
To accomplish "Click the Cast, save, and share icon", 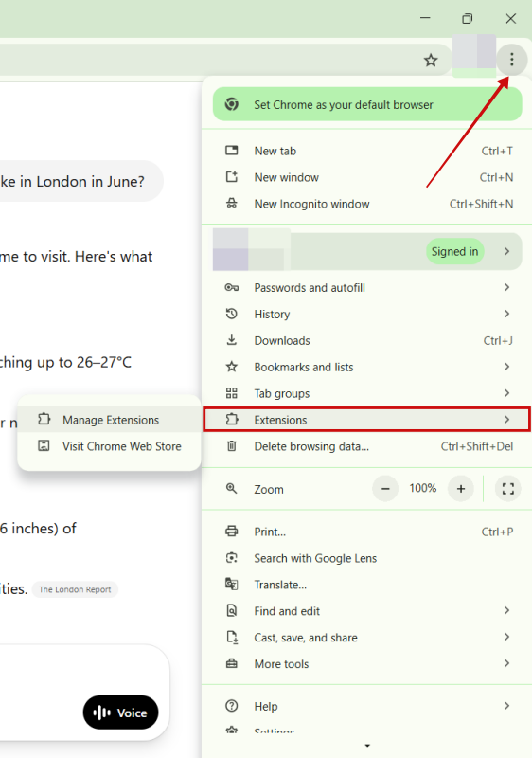I will 232,637.
